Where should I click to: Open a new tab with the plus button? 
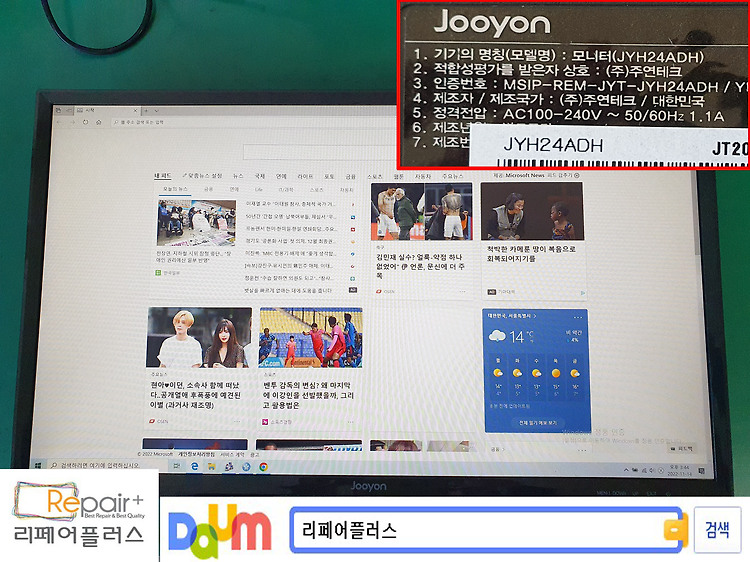(146, 110)
